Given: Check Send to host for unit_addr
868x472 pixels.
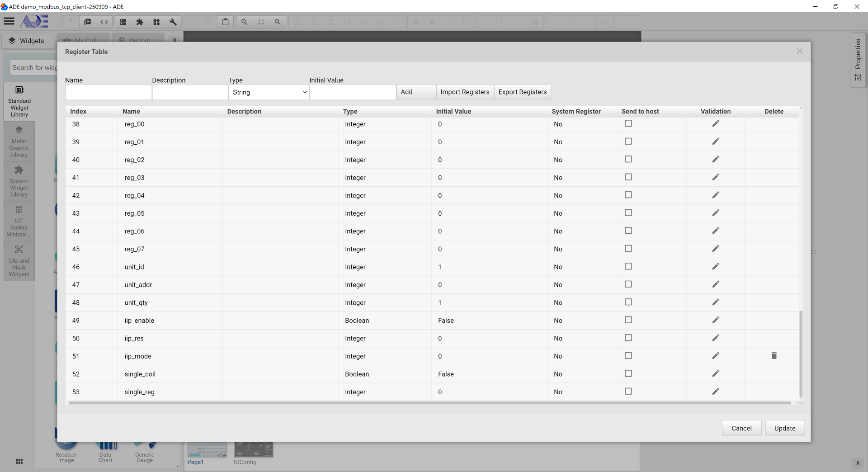Looking at the screenshot, I should pos(628,284).
